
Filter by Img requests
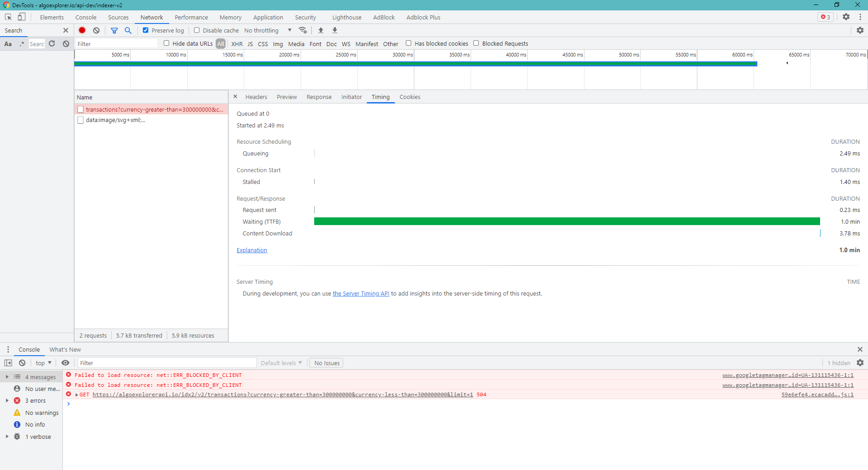[x=278, y=44]
